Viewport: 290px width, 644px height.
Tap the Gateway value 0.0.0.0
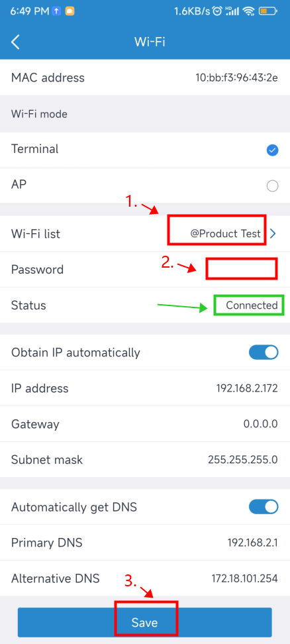(260, 424)
